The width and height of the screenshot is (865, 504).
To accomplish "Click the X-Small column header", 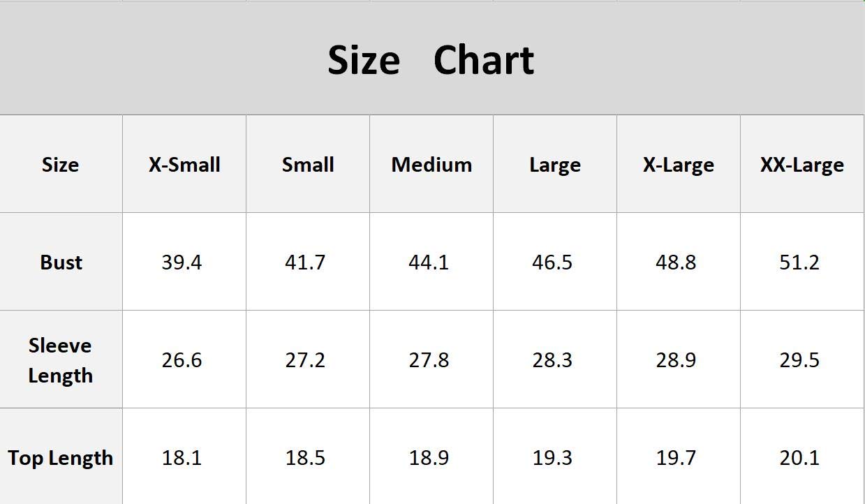I will point(184,165).
